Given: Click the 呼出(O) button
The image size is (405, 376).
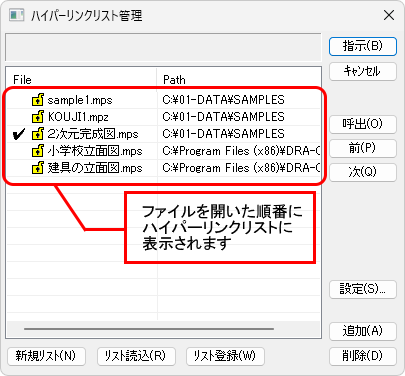Looking at the screenshot, I should (x=363, y=124).
